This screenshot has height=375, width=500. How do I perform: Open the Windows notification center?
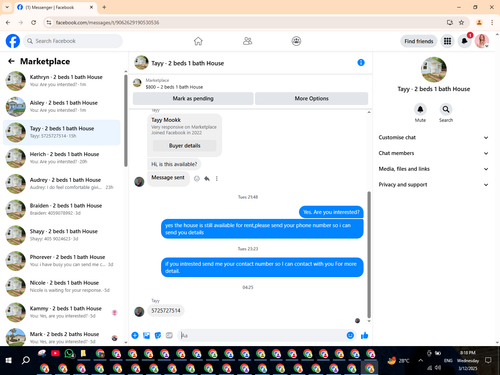click(x=488, y=360)
